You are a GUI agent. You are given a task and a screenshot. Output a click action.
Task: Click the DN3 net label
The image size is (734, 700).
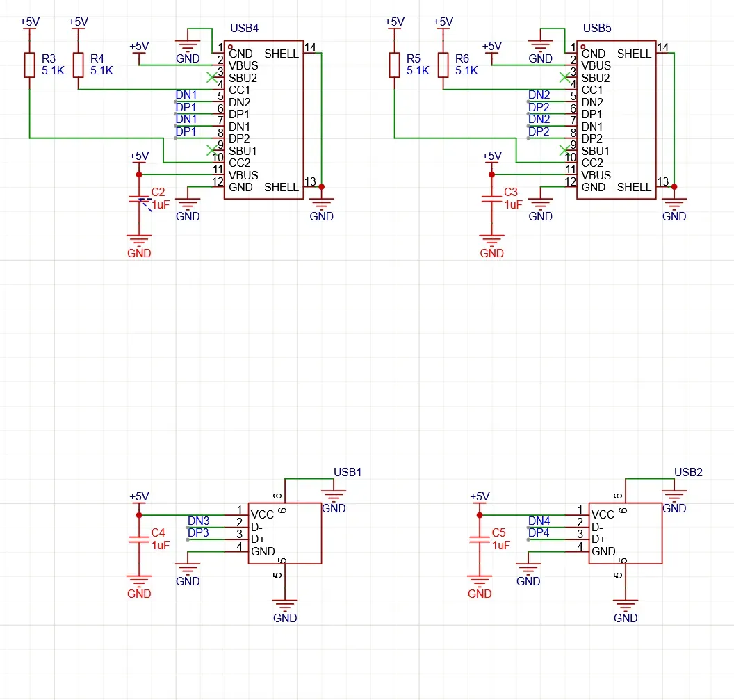[198, 521]
